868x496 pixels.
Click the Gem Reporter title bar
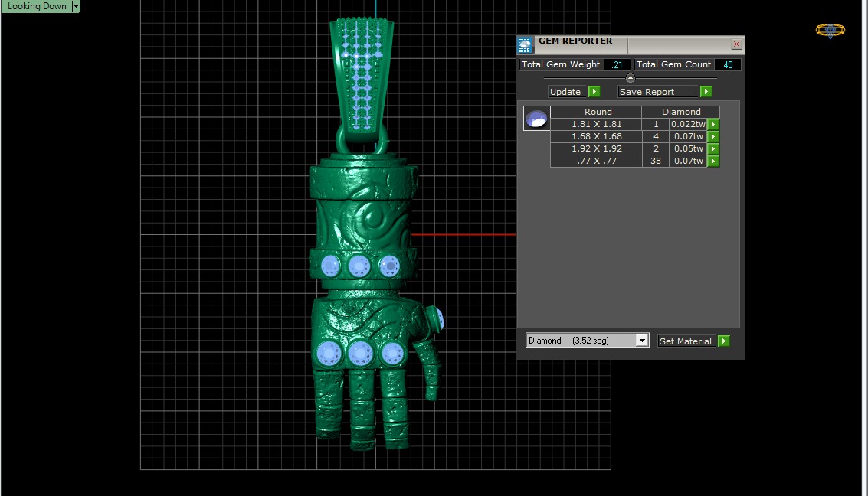click(631, 44)
